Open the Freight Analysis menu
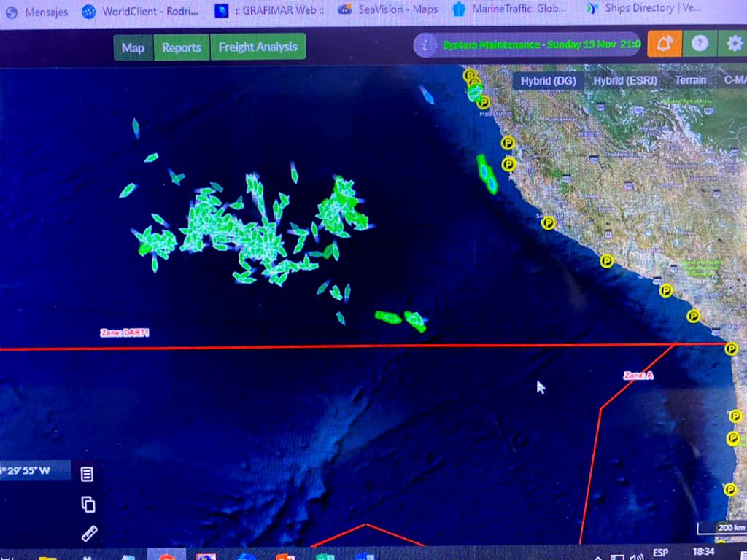Screen dimensions: 747x560 point(258,47)
